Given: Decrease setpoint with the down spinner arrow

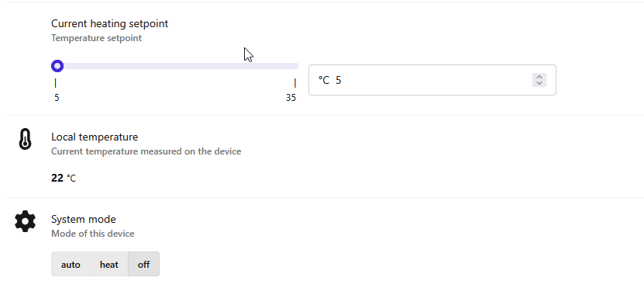Looking at the screenshot, I should tap(539, 83).
